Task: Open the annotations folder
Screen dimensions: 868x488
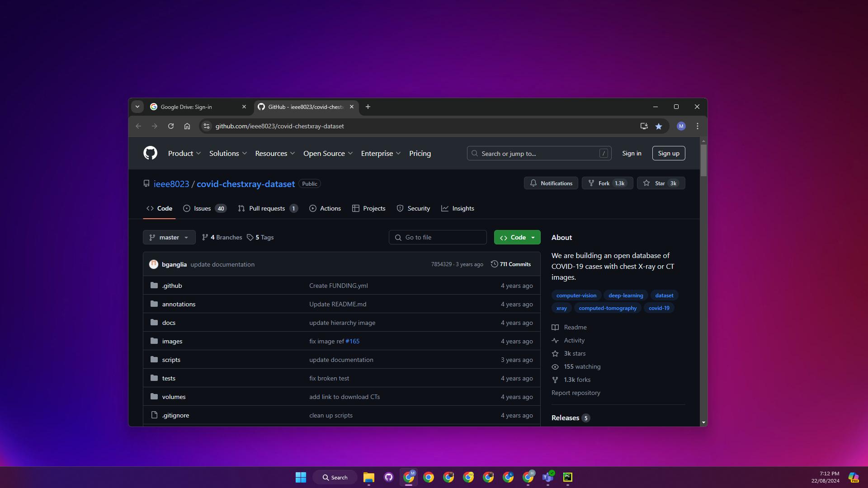Action: click(x=179, y=304)
